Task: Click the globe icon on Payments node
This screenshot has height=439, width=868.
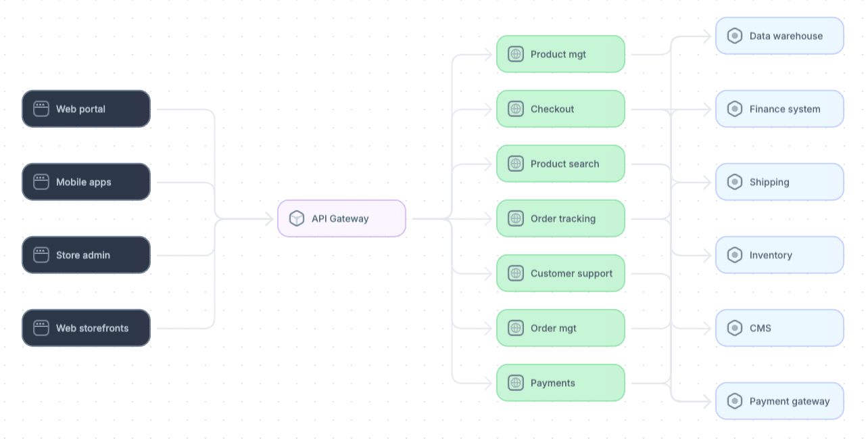Action: [516, 383]
